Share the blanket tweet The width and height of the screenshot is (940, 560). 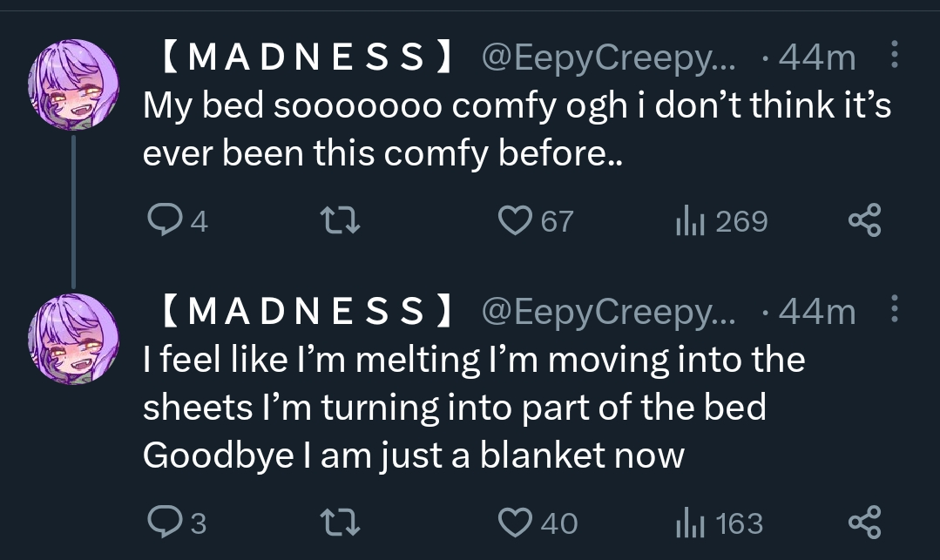[x=865, y=523]
